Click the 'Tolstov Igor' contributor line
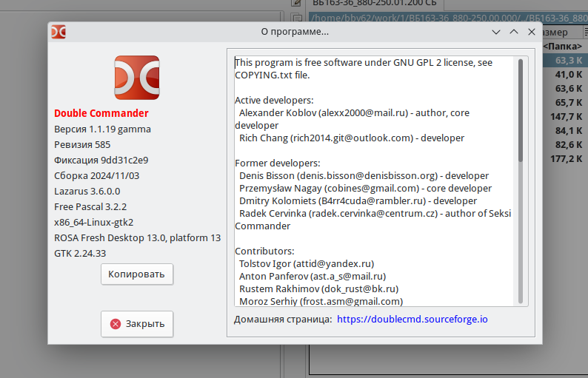This screenshot has height=378, width=588. tap(307, 264)
